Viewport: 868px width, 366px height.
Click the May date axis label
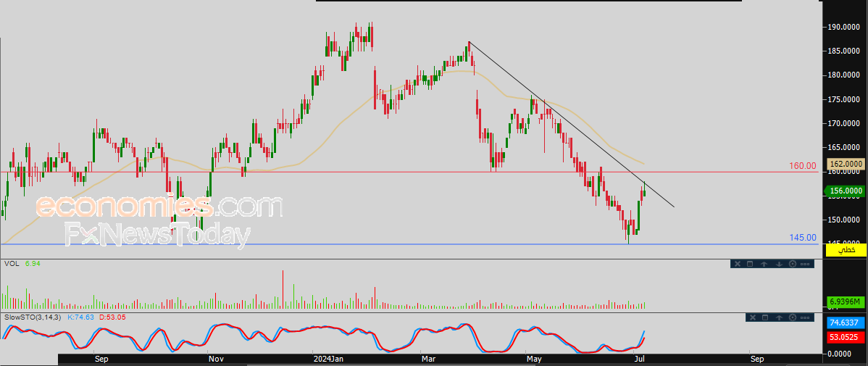[x=534, y=359]
